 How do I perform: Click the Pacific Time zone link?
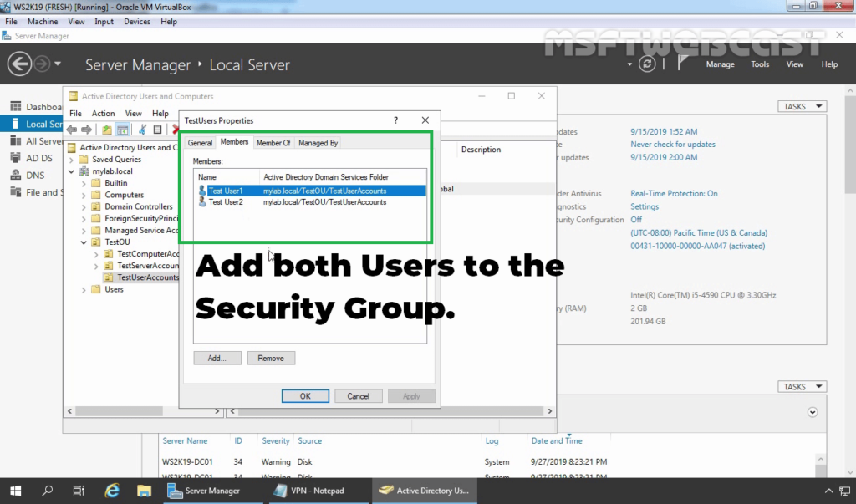pos(699,232)
